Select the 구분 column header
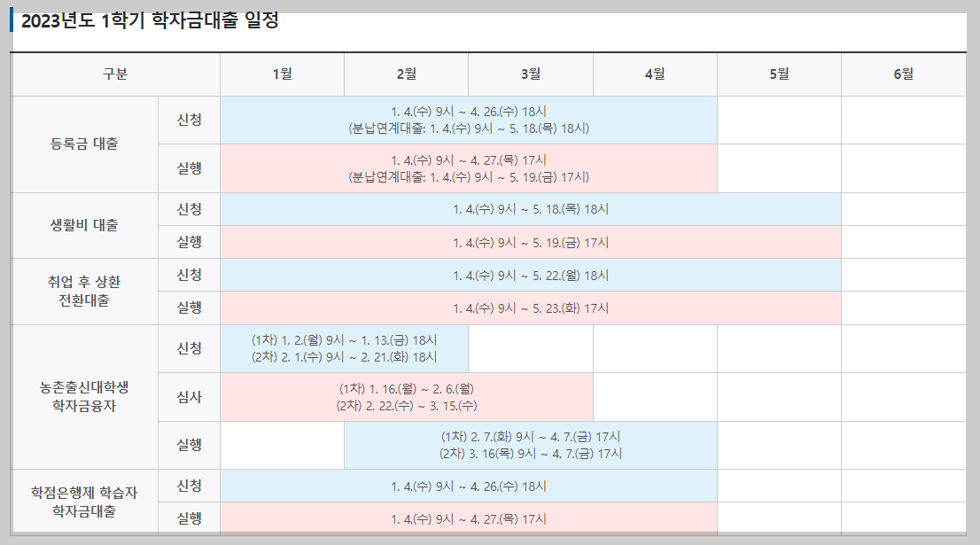Screen dimensions: 980x545 click(x=115, y=74)
